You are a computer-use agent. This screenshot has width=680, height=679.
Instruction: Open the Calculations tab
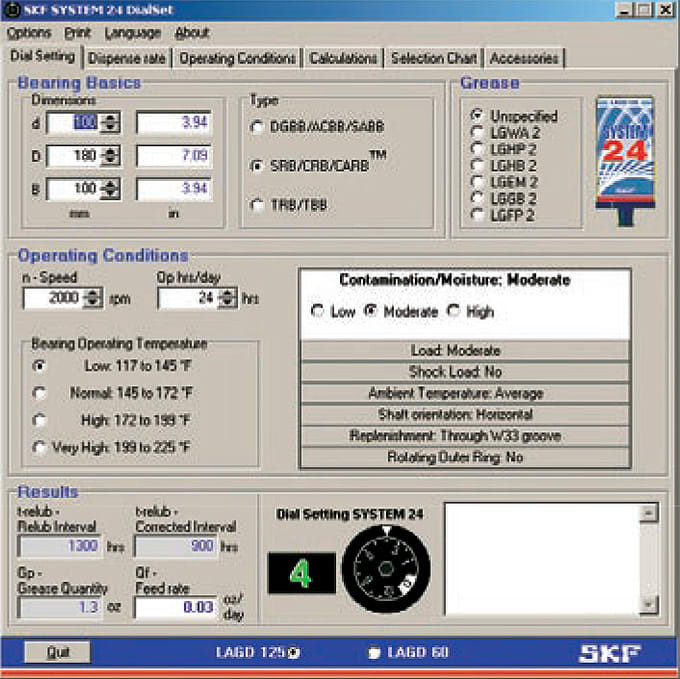coord(343,58)
